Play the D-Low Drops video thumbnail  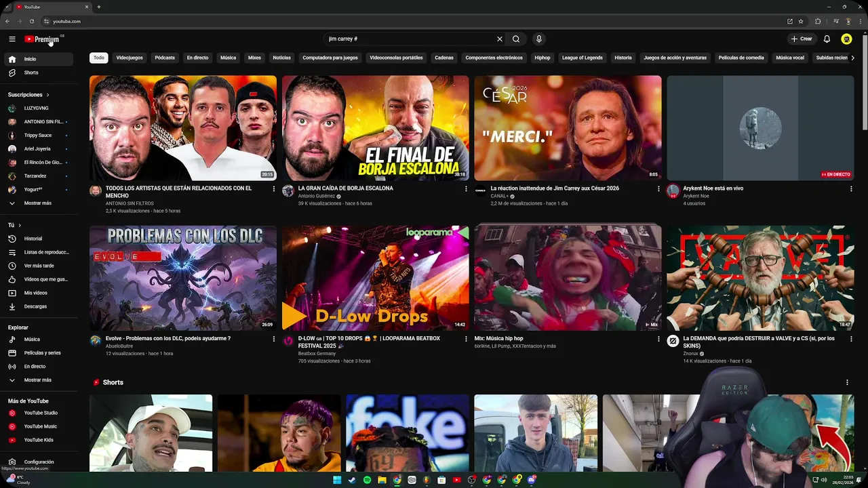[375, 278]
